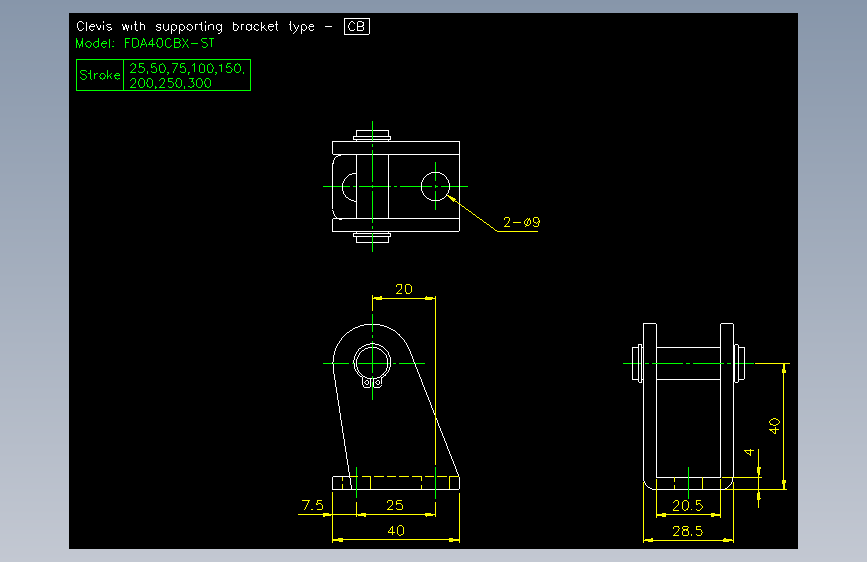
Task: Select the '40' width dimension under base
Action: 396,530
